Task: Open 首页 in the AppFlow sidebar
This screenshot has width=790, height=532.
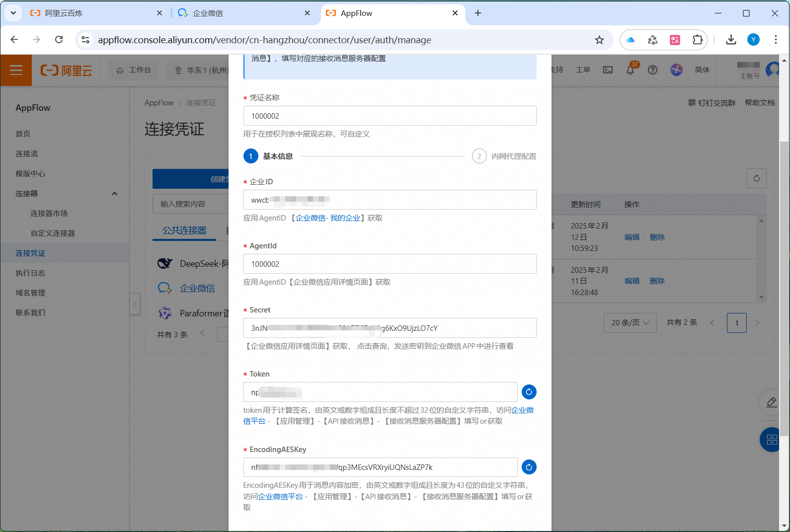Action: click(x=23, y=134)
